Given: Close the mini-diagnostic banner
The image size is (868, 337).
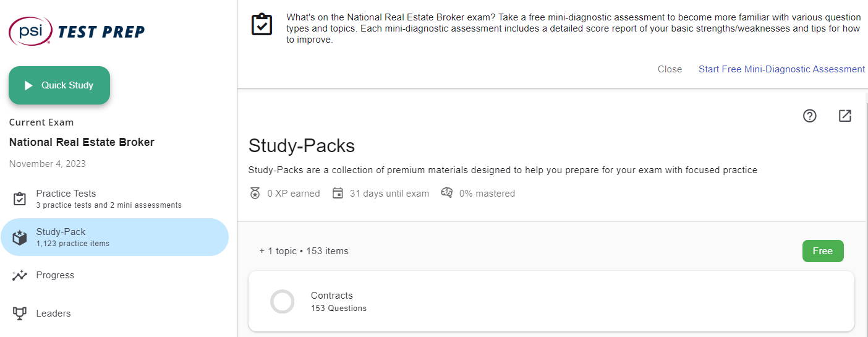Looking at the screenshot, I should pyautogui.click(x=670, y=69).
